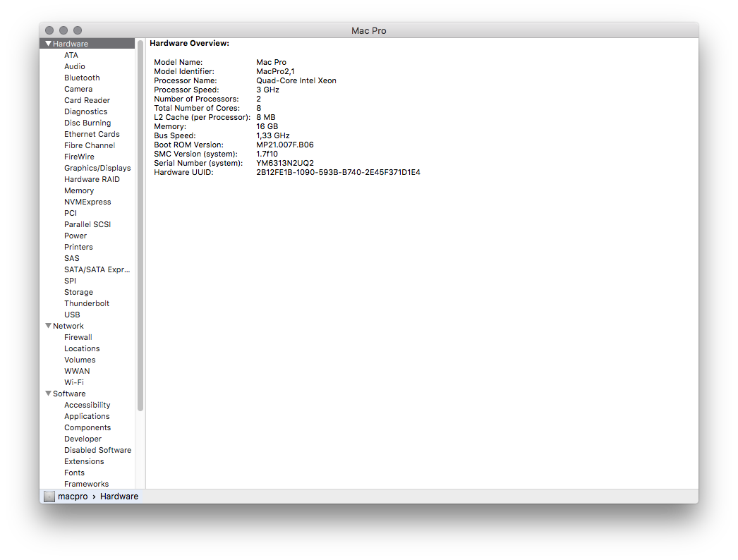Open Parallel SCSI entry
The height and width of the screenshot is (560, 738).
tap(87, 224)
